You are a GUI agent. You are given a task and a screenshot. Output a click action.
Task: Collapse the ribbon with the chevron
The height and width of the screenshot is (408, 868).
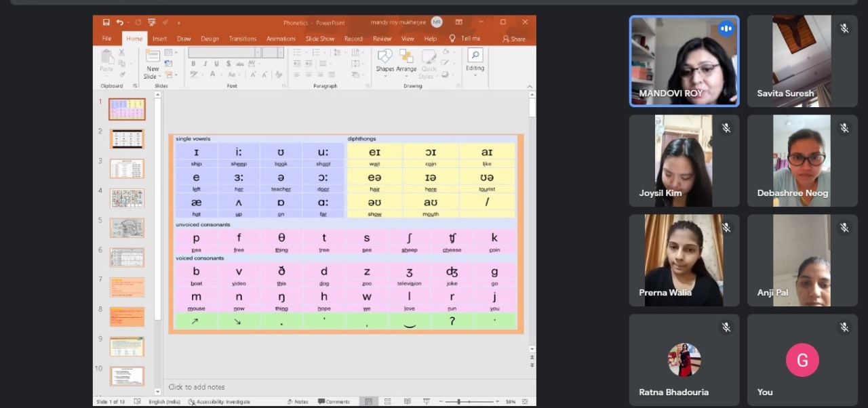tap(530, 86)
